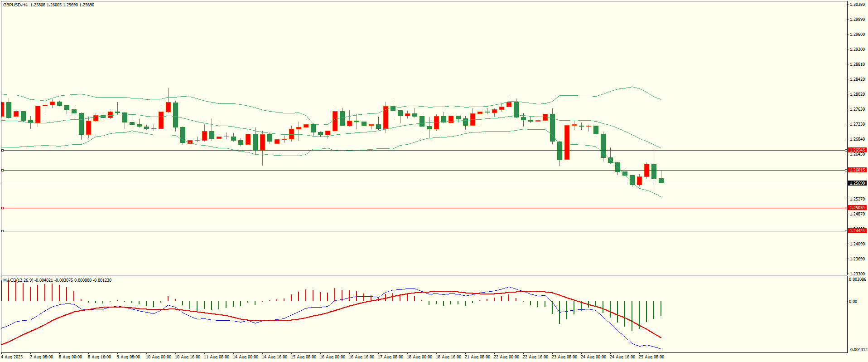
Task: Click the black 1.25690 current price tag
Action: (x=857, y=183)
